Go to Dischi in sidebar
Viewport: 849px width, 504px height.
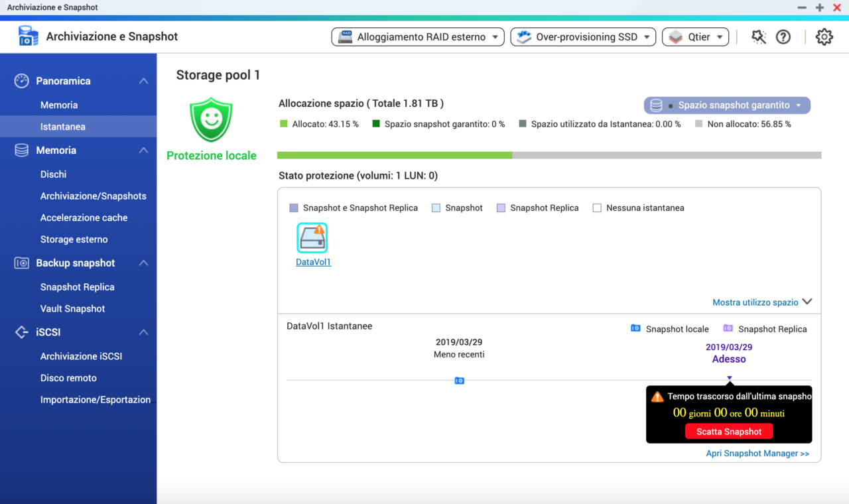click(x=54, y=174)
